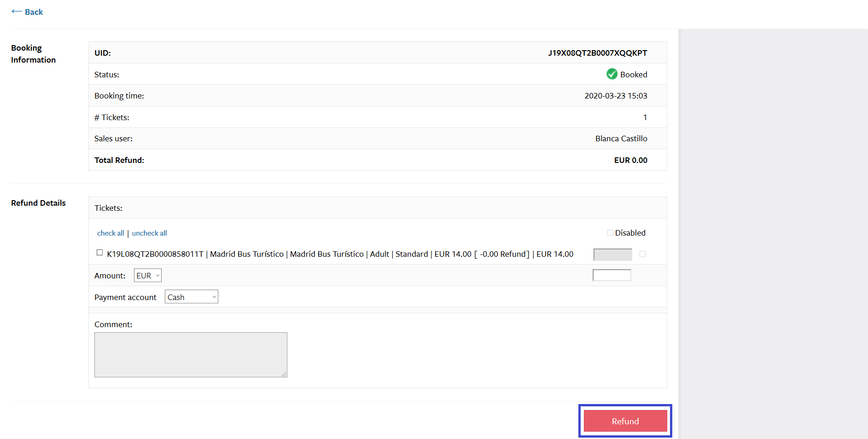Open the Payment account dropdown showing Cash

[191, 296]
